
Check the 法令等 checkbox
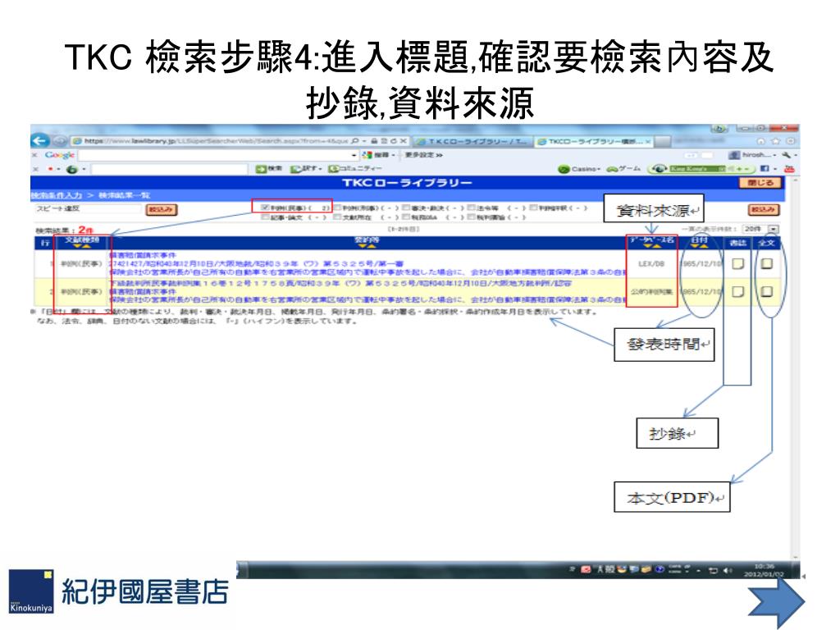click(x=471, y=208)
